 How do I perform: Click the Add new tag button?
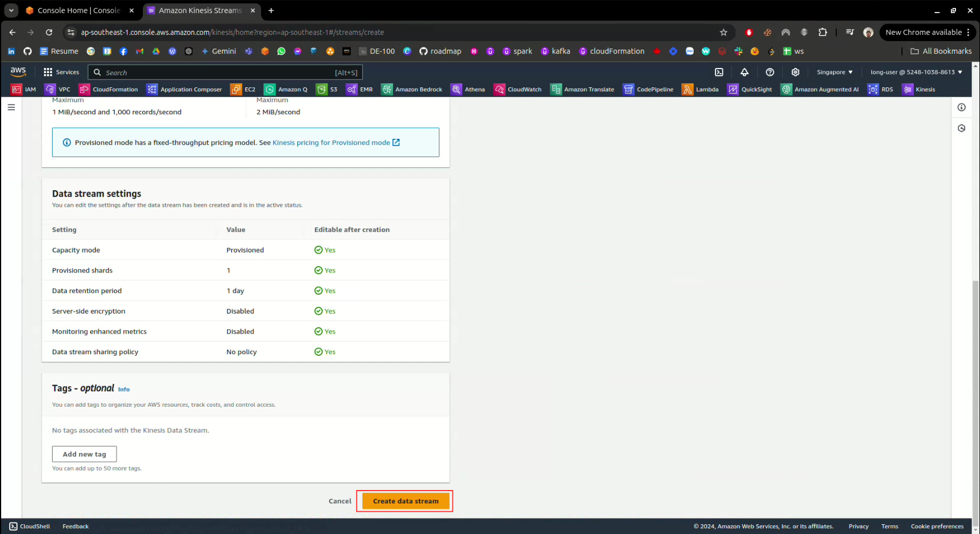tap(85, 454)
